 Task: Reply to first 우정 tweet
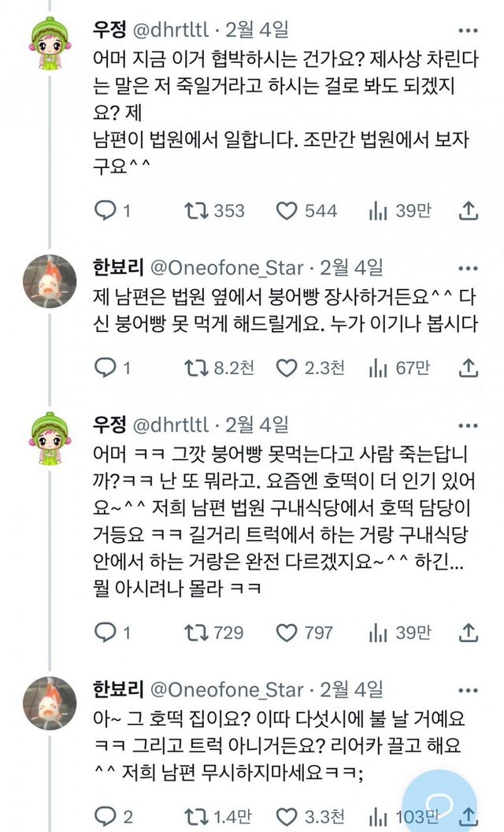point(105,211)
